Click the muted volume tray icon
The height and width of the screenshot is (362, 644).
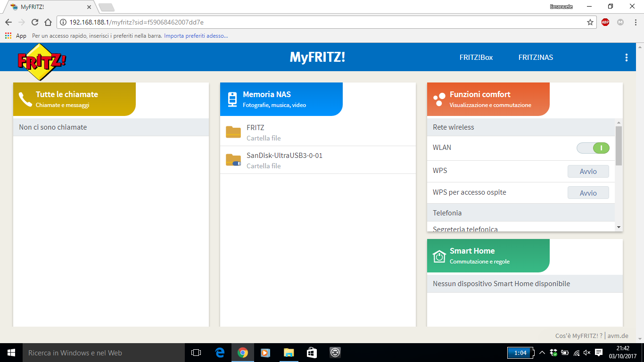[x=587, y=353]
